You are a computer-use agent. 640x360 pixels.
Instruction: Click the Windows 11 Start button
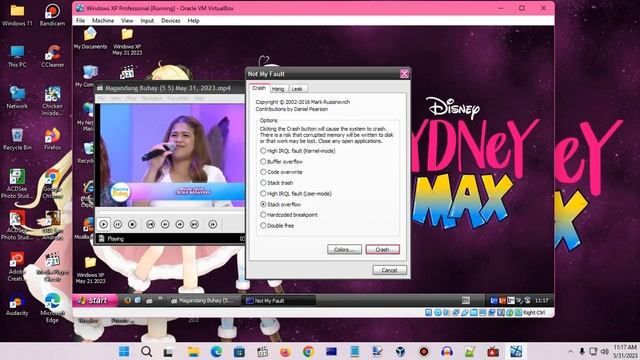[x=124, y=351]
